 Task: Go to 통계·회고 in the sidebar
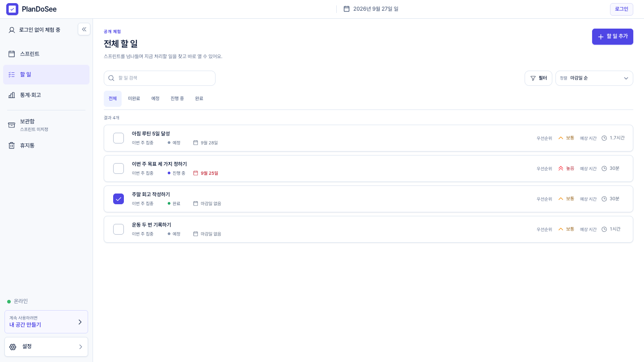(46, 95)
